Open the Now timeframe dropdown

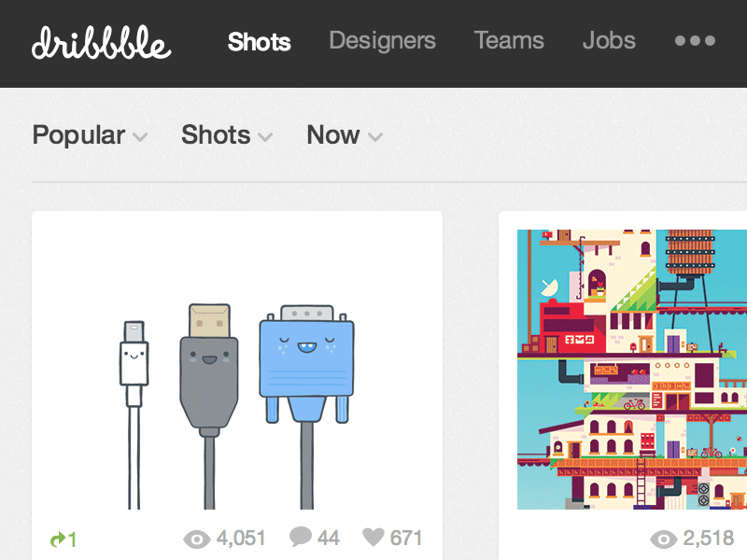[343, 135]
